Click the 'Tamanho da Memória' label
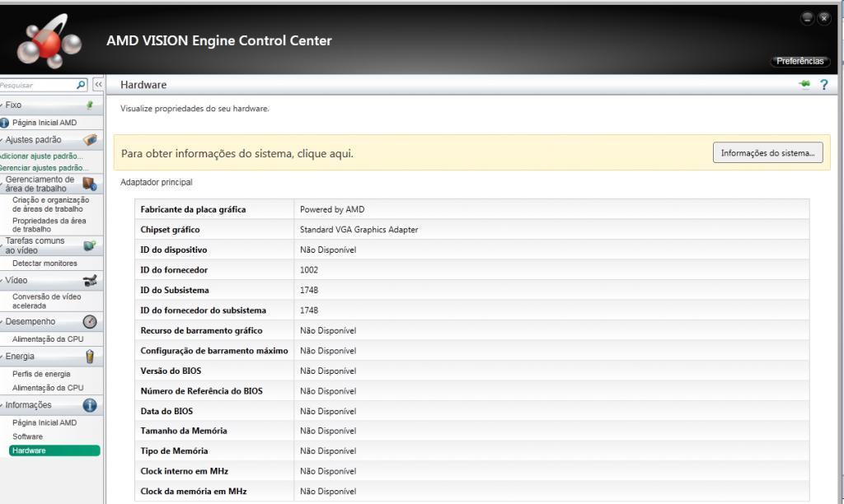 click(x=184, y=431)
